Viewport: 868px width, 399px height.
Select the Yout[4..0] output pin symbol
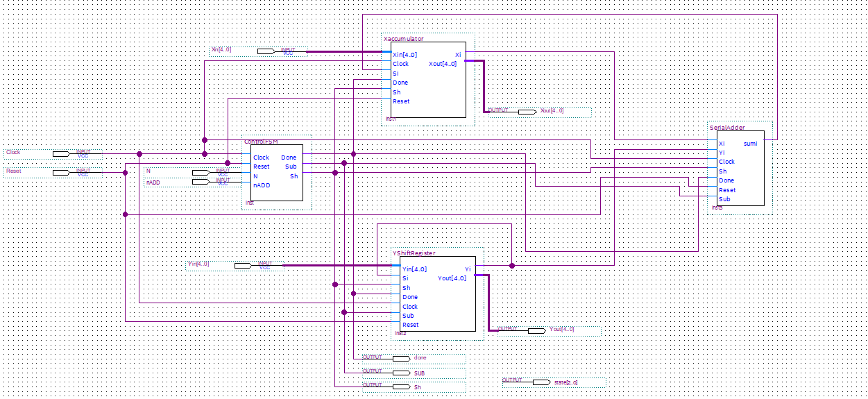coord(536,331)
